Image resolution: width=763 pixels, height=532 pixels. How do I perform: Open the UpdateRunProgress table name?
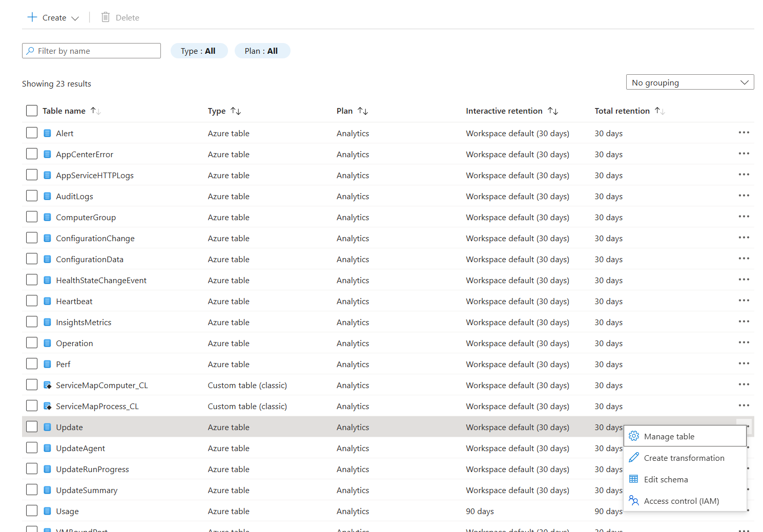pos(92,469)
